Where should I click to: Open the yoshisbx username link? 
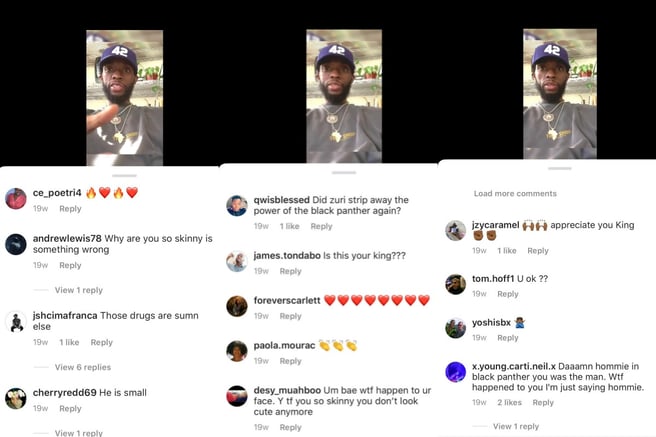[491, 322]
